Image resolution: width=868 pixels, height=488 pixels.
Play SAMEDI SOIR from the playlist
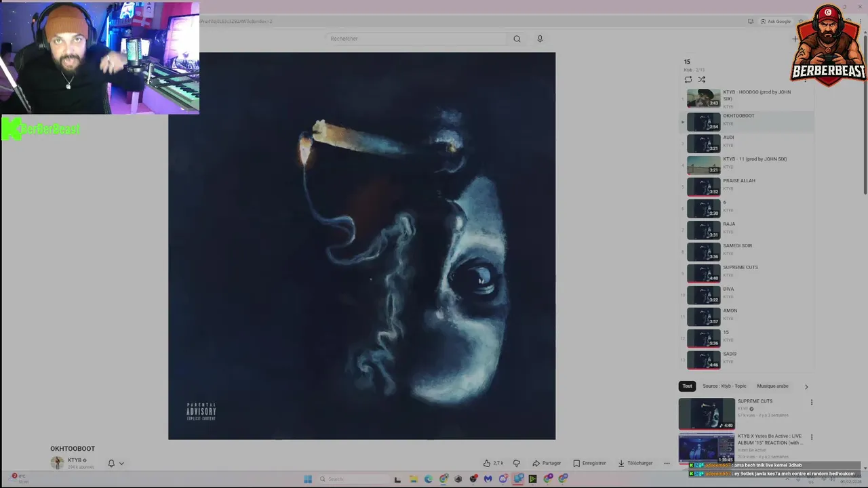tap(746, 251)
